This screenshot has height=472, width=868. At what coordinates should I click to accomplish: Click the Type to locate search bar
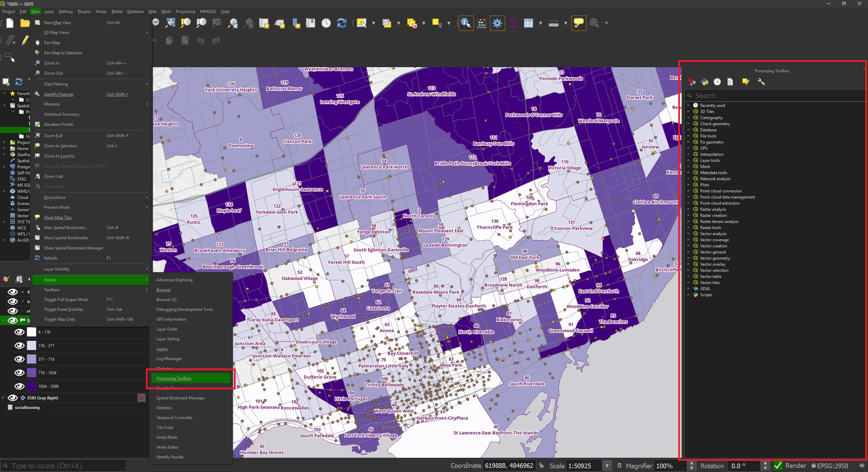[63, 466]
